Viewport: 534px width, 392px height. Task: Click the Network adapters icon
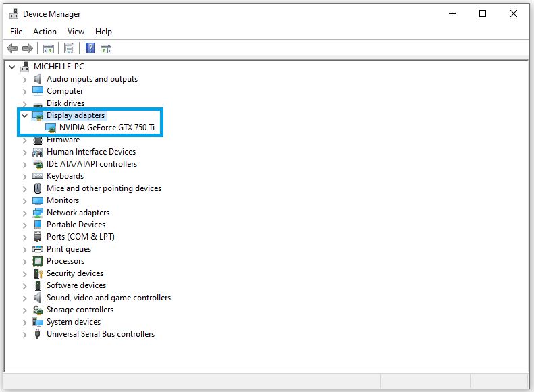point(37,213)
